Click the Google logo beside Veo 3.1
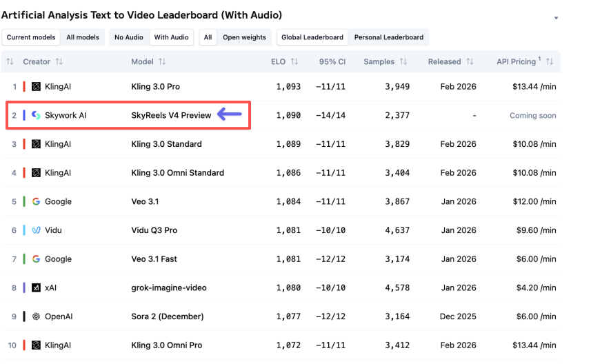Image resolution: width=591 pixels, height=364 pixels. pos(37,202)
